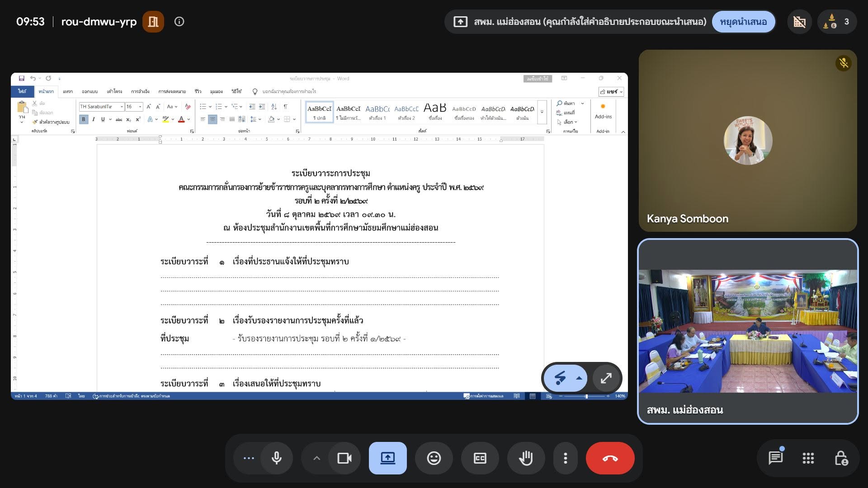
Task: Increase paragraph indent
Action: 262,107
